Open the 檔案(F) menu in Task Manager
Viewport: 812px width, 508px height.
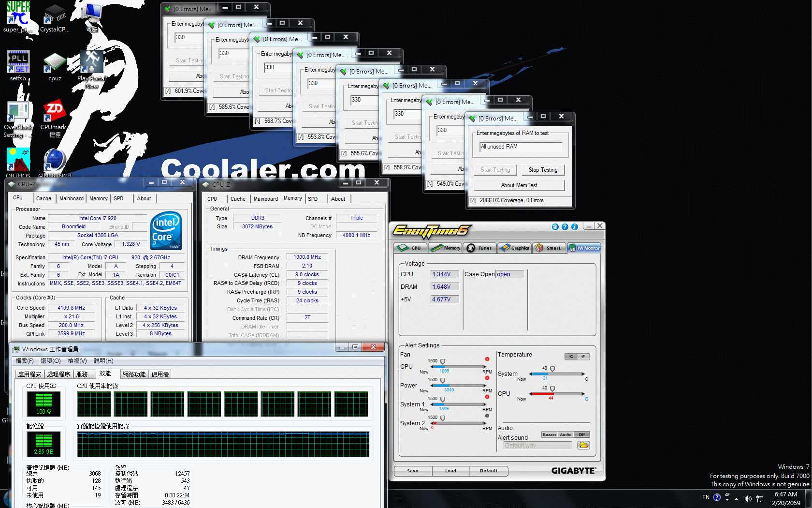[25, 361]
